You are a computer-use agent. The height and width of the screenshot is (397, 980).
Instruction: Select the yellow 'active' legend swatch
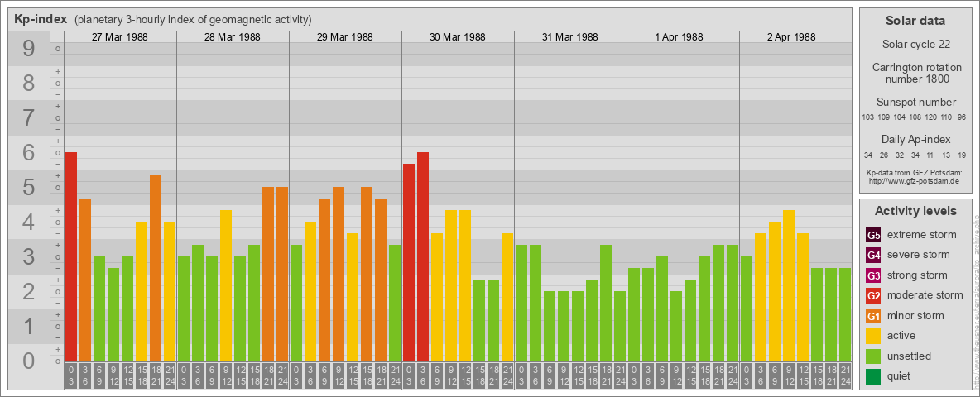(x=873, y=336)
